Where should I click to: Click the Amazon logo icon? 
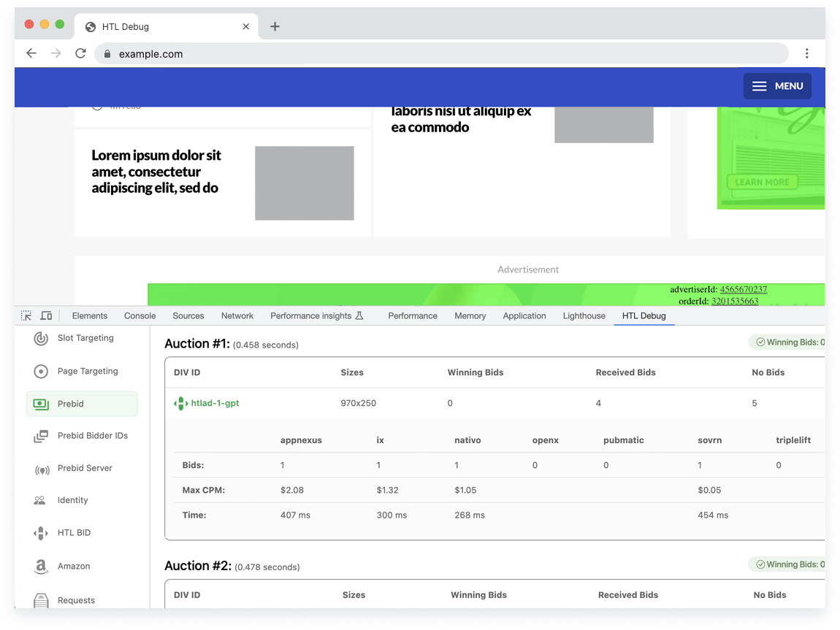click(x=41, y=566)
